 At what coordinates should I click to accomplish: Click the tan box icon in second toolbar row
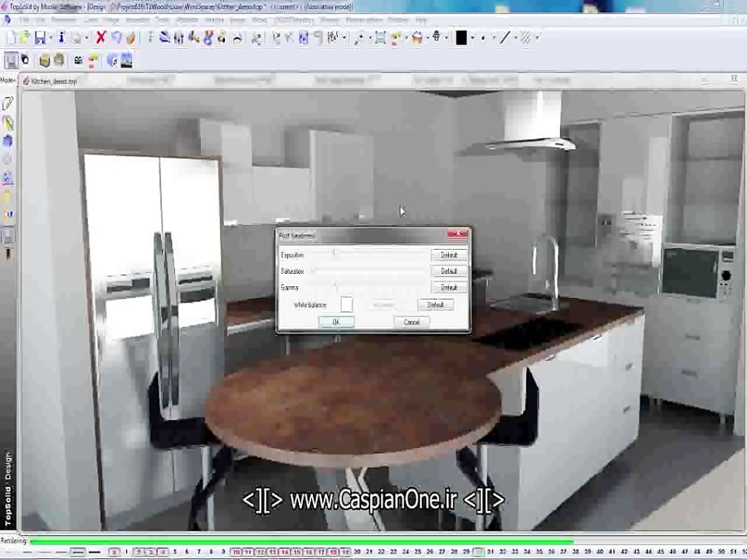coord(45,61)
